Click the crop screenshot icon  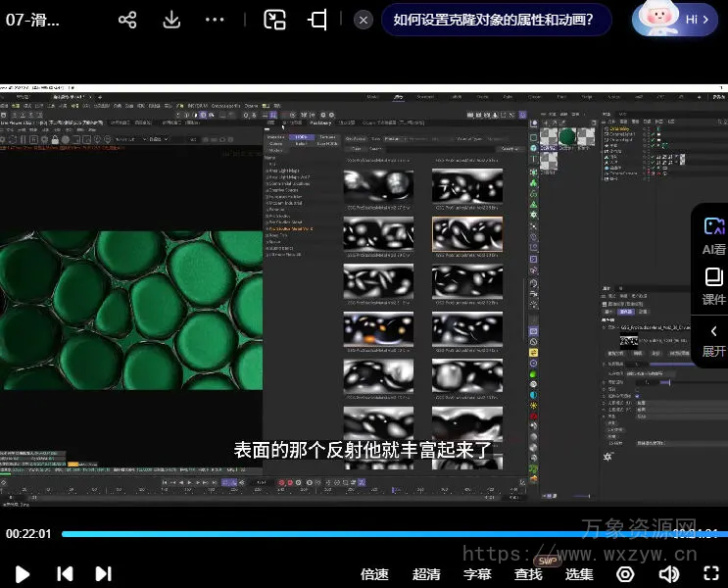pyautogui.click(x=317, y=20)
